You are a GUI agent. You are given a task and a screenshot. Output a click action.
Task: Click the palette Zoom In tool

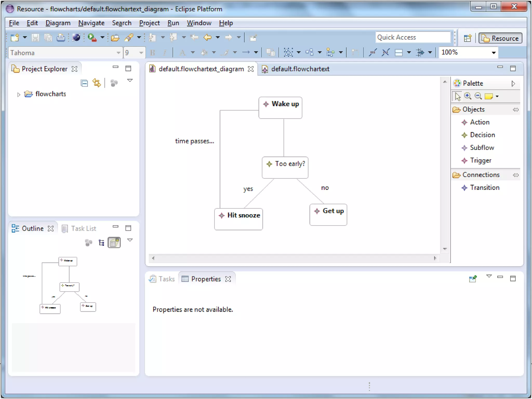[x=468, y=96]
